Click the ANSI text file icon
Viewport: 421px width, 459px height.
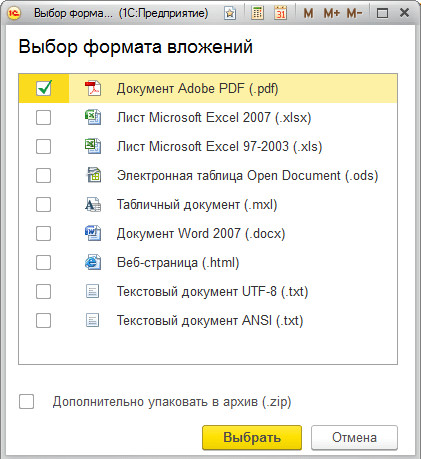(92, 320)
